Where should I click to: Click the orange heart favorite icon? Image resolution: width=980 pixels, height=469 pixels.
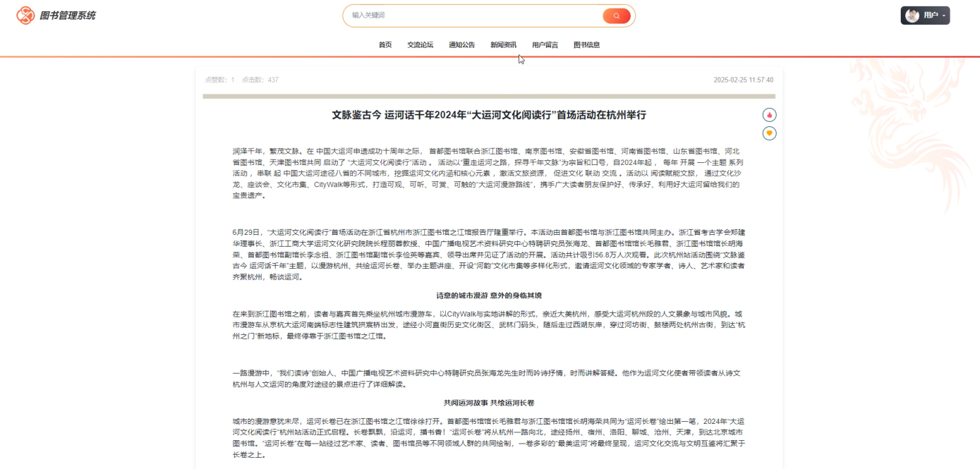pos(770,133)
